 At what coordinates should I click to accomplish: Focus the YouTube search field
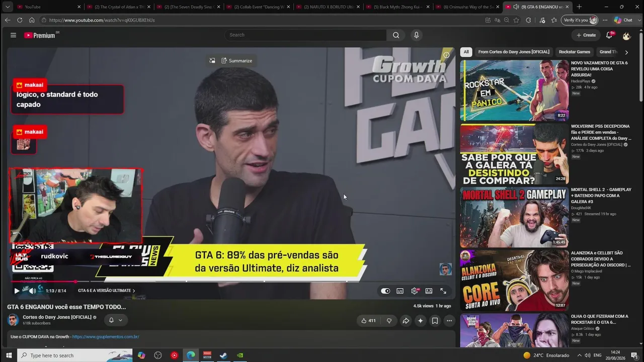pyautogui.click(x=305, y=35)
